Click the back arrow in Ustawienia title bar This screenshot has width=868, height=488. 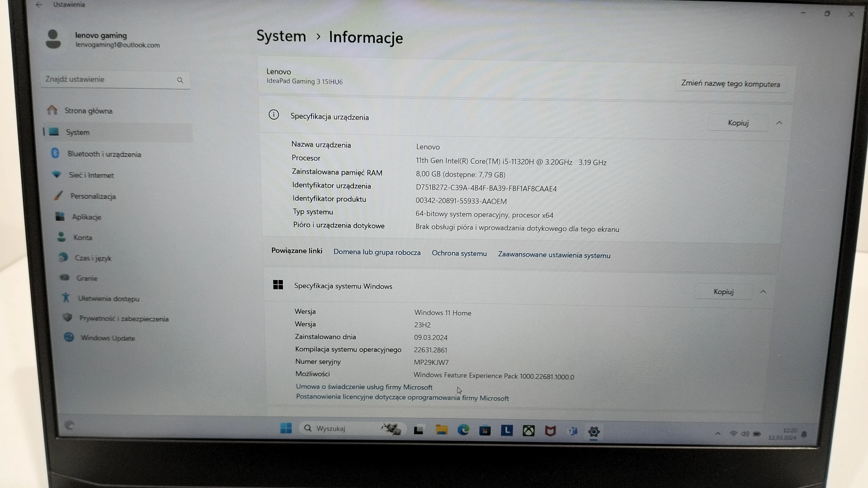pos(39,5)
